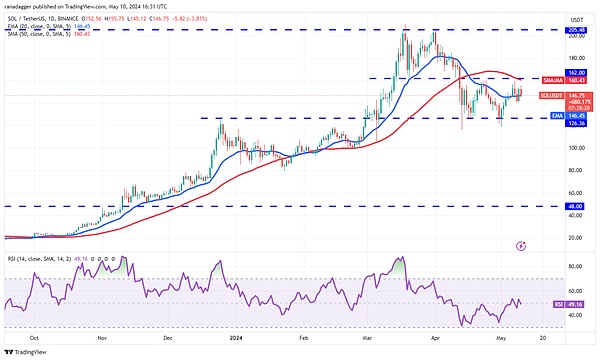The width and height of the screenshot is (600, 360).
Task: Click the 2024 year marker on time axis
Action: (x=236, y=338)
